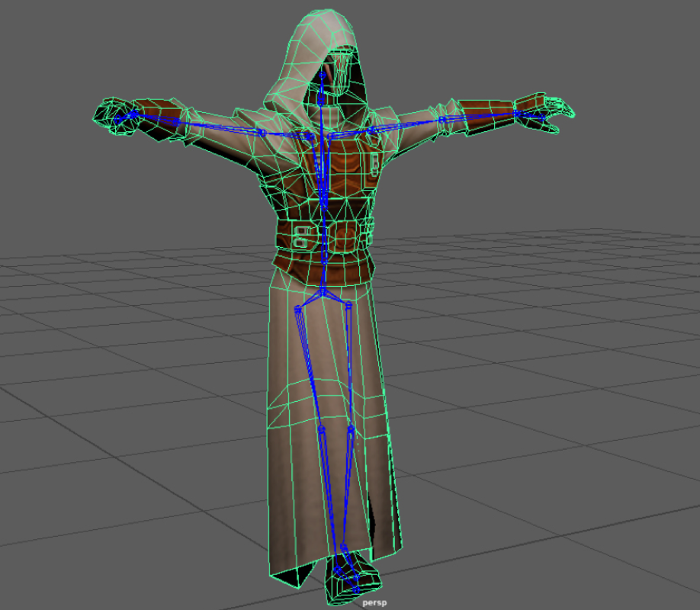Select the skeleton's topmost head joint
The height and width of the screenshot is (610, 700).
(x=323, y=75)
